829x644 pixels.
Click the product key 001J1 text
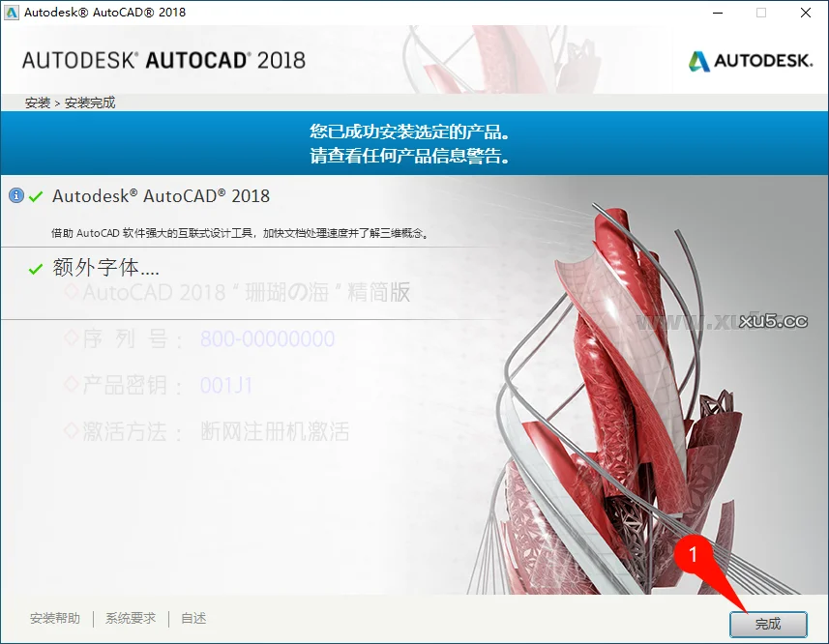coord(226,386)
